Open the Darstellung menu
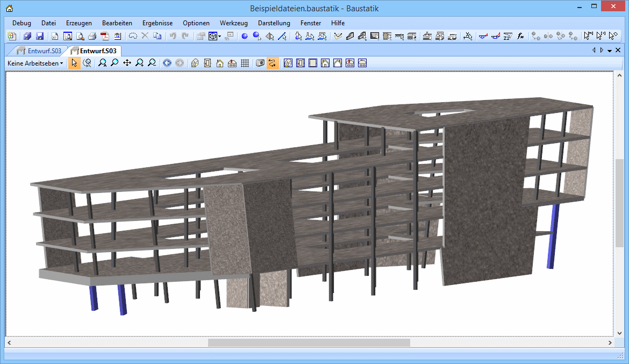Image resolution: width=629 pixels, height=364 pixels. pos(274,23)
